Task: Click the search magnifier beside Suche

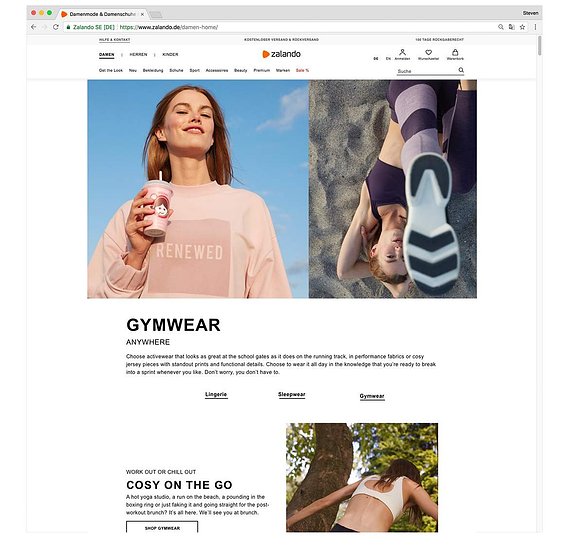Action: tap(461, 70)
